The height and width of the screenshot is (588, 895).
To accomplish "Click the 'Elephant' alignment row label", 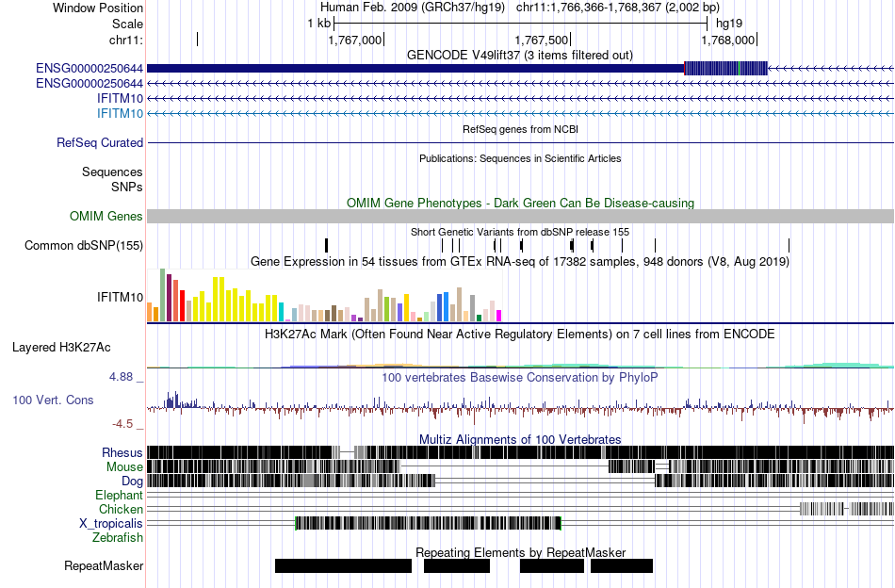I will click(120, 495).
